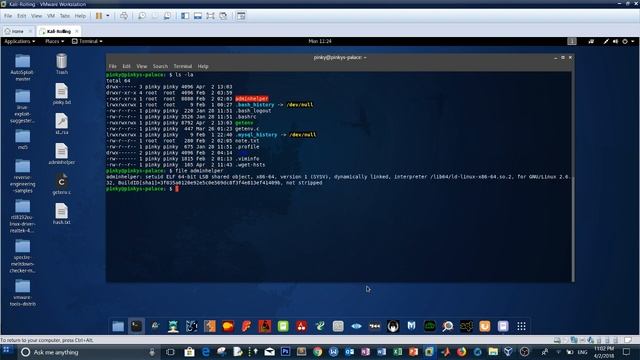Image resolution: width=640 pixels, height=360 pixels.
Task: Select the Kali-Rolling tab
Action: (59, 31)
